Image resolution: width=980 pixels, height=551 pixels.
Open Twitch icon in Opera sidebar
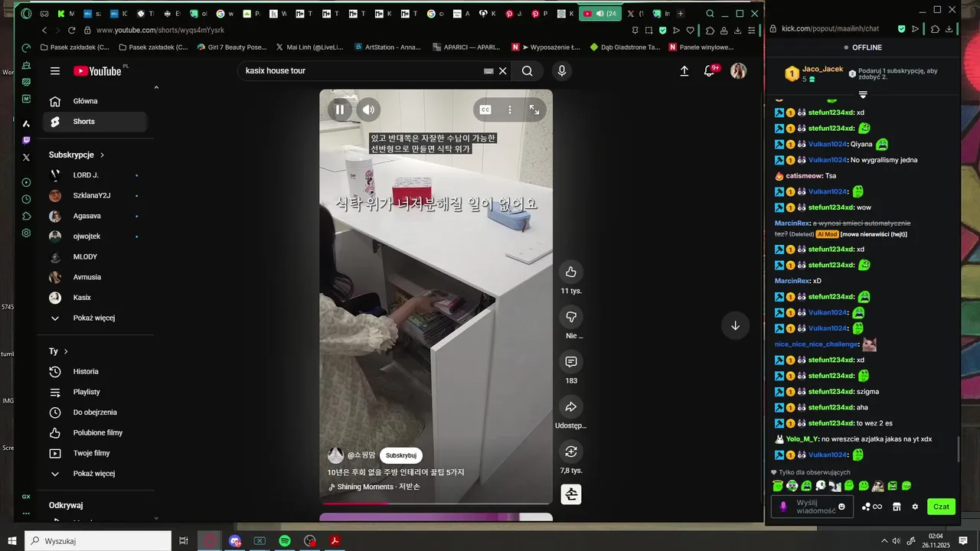pos(26,141)
